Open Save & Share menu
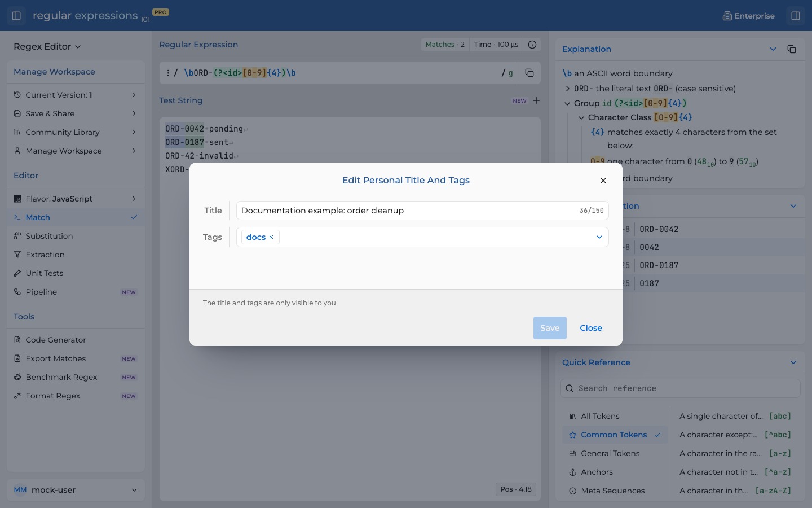 [x=76, y=113]
